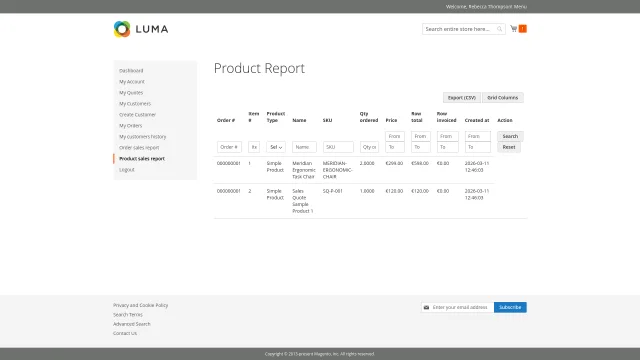Open My Account in sidebar
Screen dimensions: 640x360
132,82
